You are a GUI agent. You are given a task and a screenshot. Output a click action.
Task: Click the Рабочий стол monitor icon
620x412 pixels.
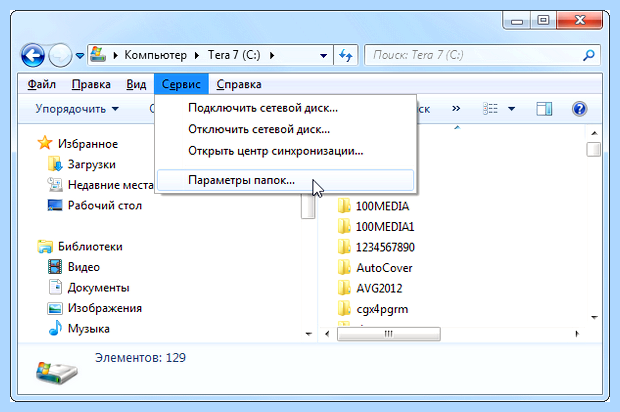pos(55,205)
